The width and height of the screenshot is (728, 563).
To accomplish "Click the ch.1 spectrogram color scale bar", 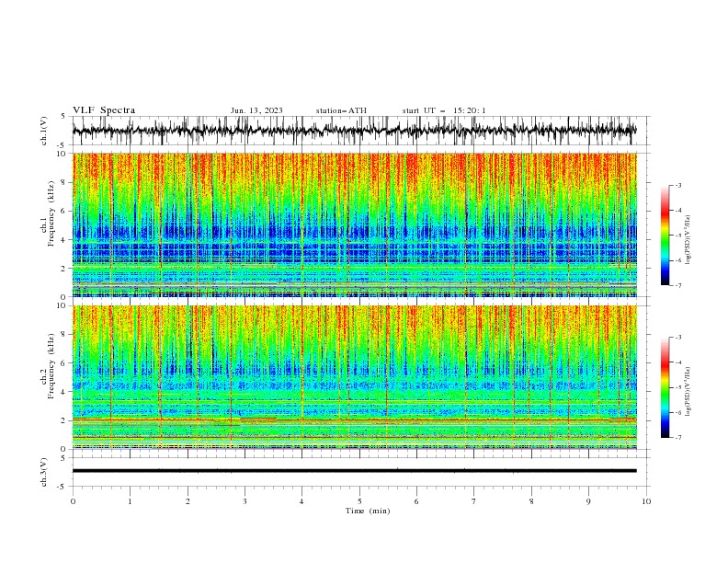I will 665,236.
